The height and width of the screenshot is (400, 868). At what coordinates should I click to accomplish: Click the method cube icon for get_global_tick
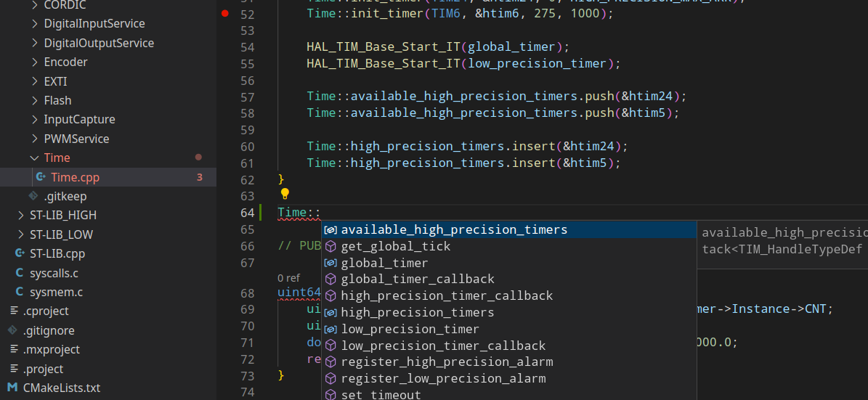330,246
